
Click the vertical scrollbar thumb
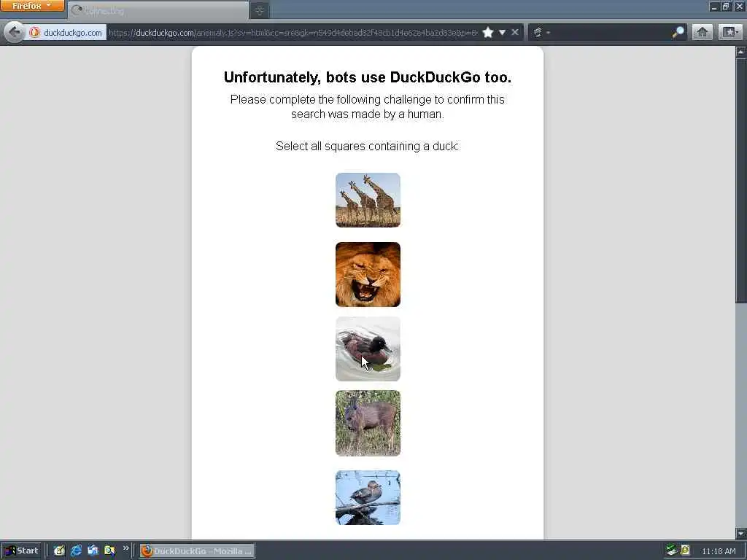coord(741,180)
